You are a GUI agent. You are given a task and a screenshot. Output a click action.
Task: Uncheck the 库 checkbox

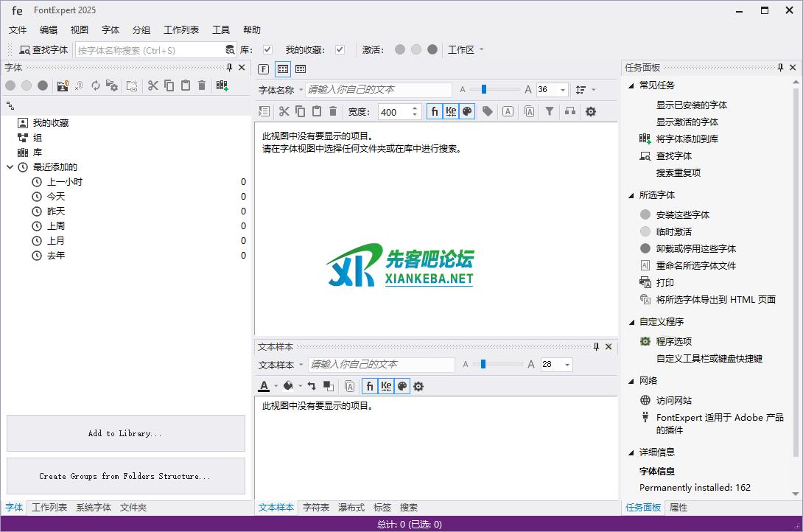tap(267, 49)
